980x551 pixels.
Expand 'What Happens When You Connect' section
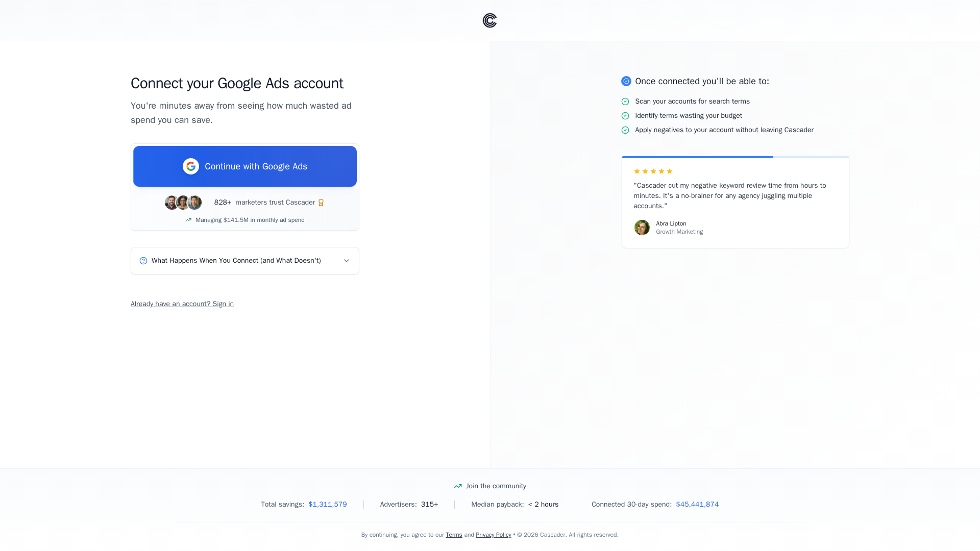[236, 261]
